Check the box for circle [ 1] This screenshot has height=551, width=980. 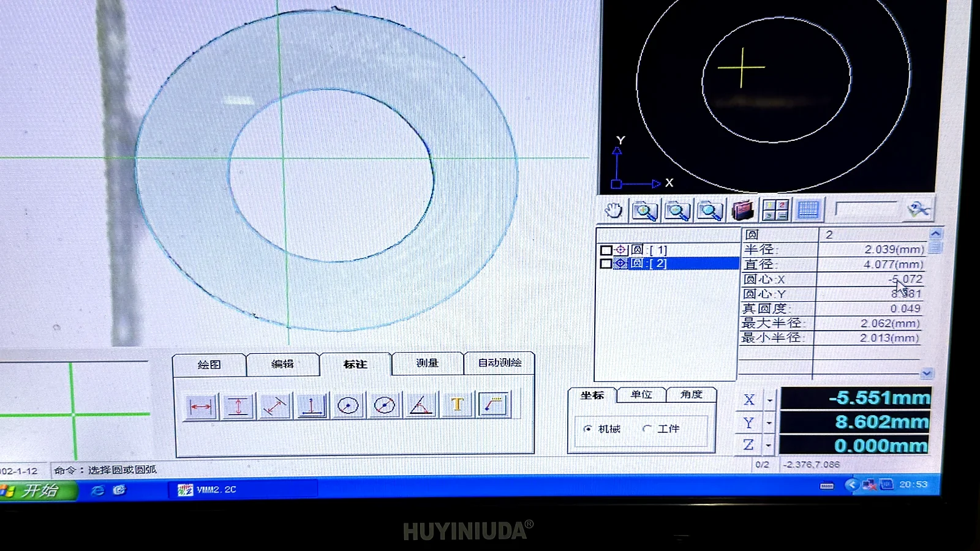606,250
